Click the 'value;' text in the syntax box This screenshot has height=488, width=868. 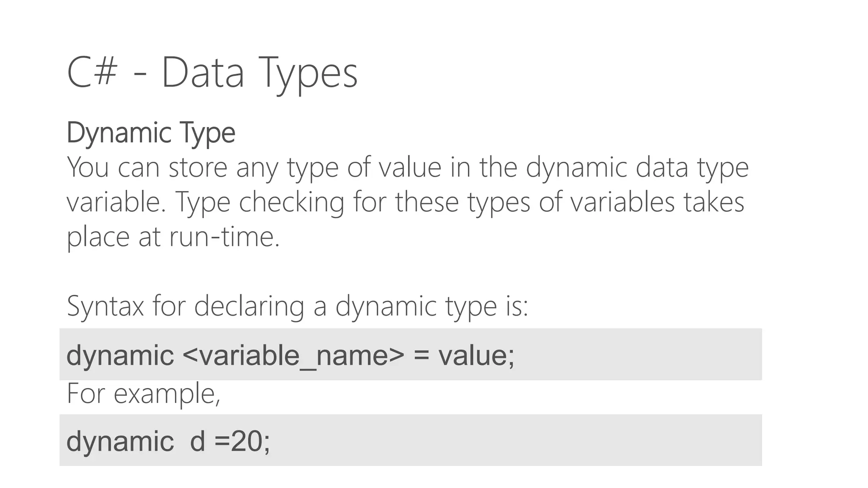tap(476, 355)
